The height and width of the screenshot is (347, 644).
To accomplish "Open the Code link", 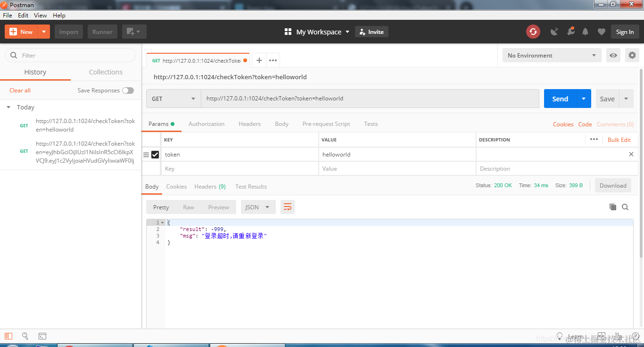I will click(585, 124).
